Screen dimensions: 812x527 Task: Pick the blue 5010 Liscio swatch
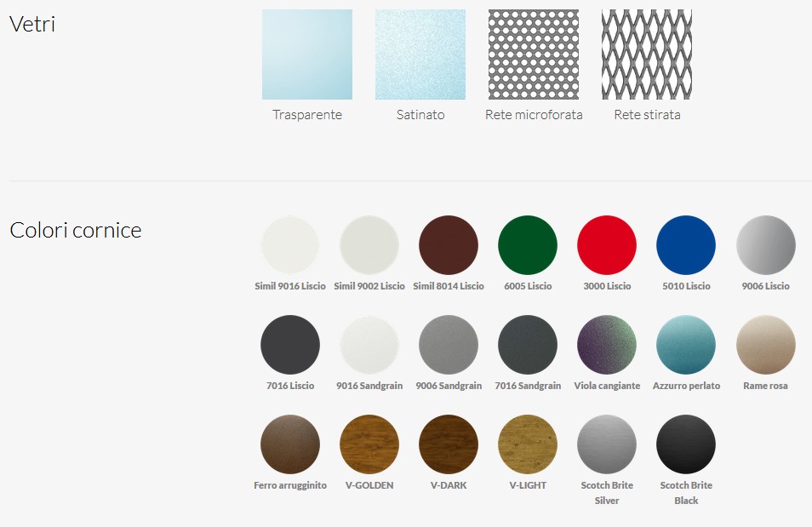pos(686,245)
